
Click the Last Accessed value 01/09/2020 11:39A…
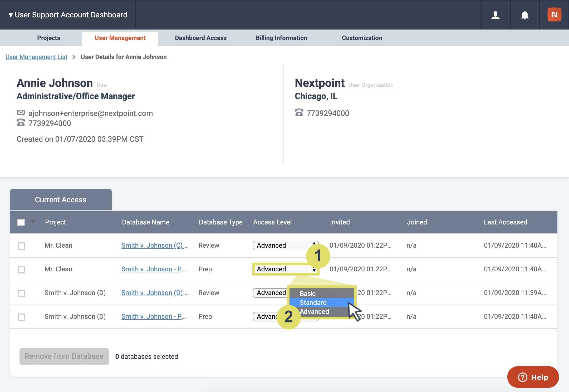pyautogui.click(x=515, y=293)
